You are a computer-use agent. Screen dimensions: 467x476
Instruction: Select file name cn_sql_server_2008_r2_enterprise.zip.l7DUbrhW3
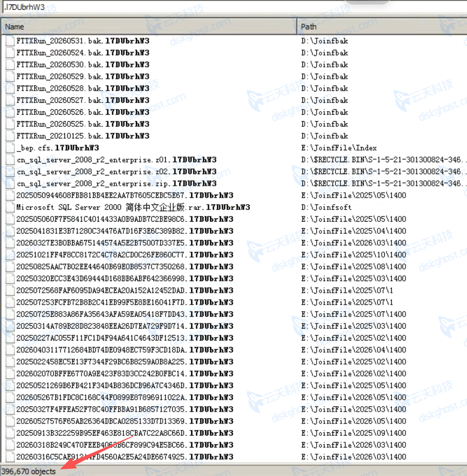[x=116, y=184]
